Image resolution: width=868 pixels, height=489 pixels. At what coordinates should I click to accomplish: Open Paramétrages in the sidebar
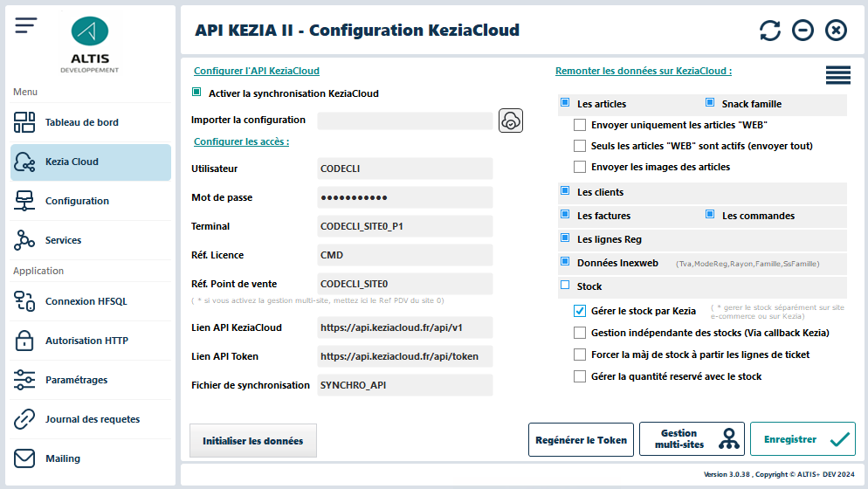[x=76, y=380]
